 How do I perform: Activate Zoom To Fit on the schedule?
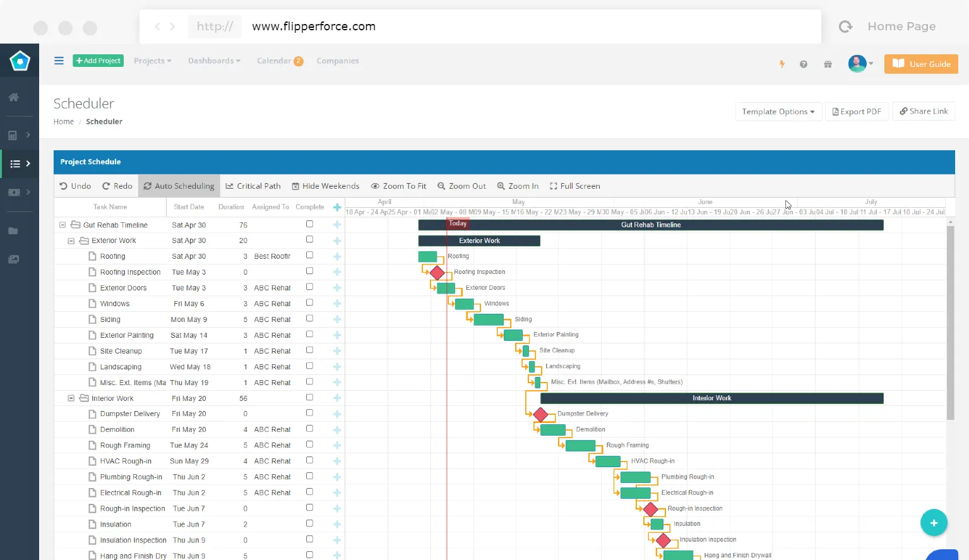tap(398, 186)
